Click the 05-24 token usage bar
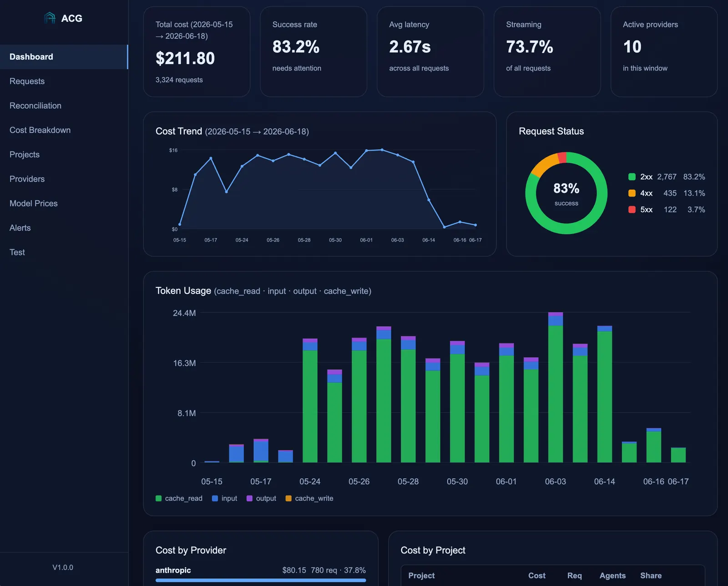This screenshot has height=586, width=728. tap(310, 400)
